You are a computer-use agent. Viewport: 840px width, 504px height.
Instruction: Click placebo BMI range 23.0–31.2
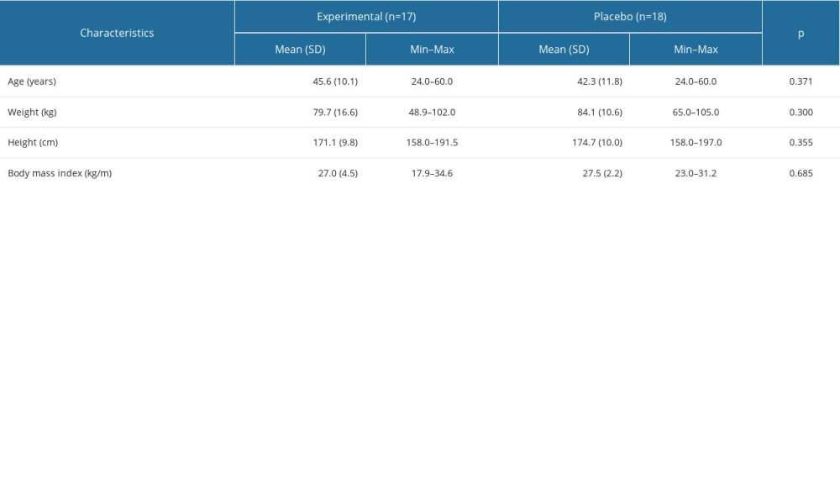pyautogui.click(x=696, y=174)
